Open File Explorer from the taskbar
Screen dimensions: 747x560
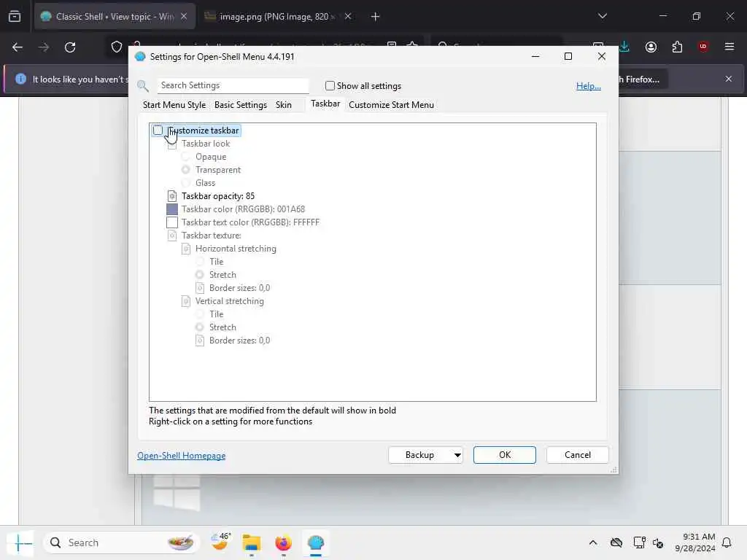[252, 542]
